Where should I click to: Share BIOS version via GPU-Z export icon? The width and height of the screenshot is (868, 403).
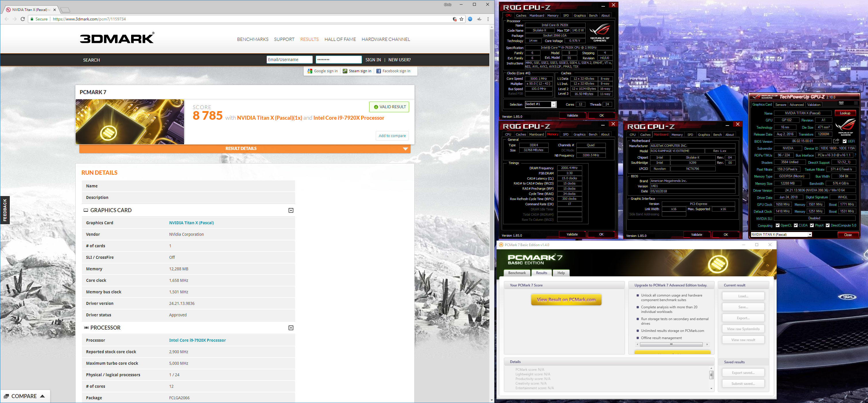836,141
